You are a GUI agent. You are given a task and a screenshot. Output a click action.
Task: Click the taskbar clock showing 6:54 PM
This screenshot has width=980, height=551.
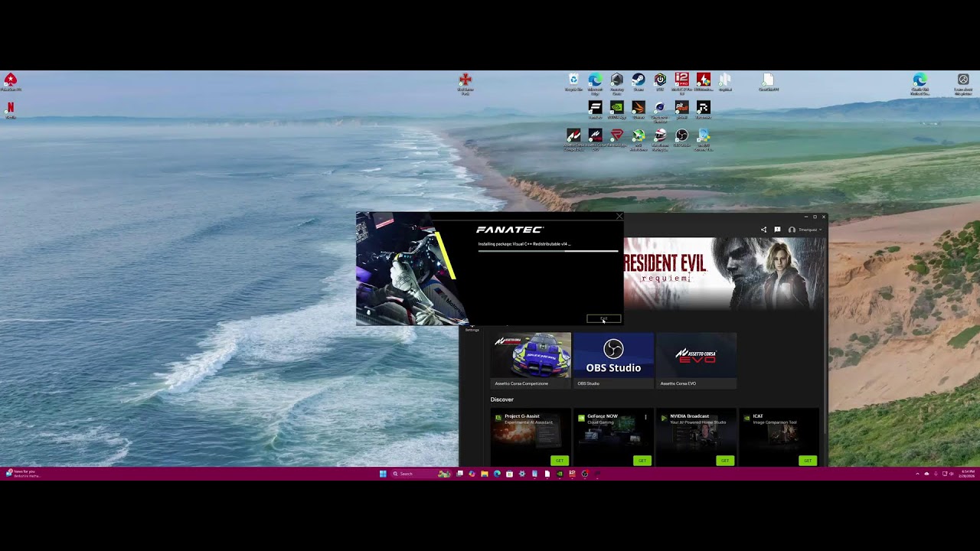[968, 474]
